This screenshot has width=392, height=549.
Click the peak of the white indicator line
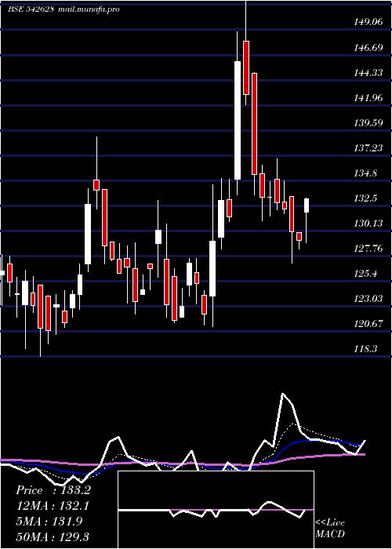283,394
